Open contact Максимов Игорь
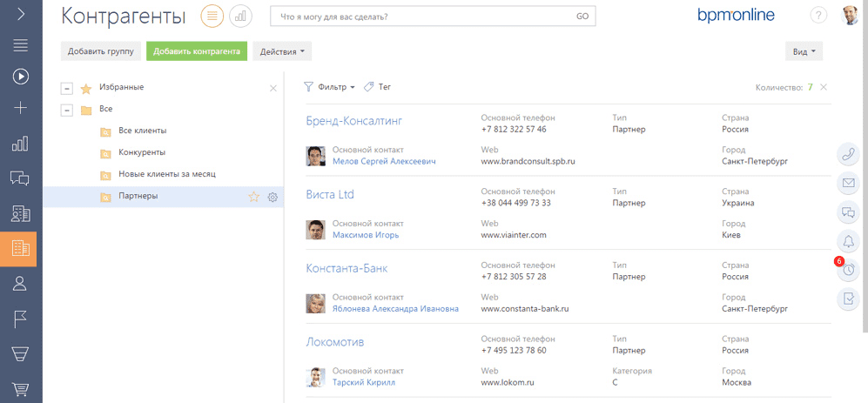The width and height of the screenshot is (868, 403). (366, 235)
